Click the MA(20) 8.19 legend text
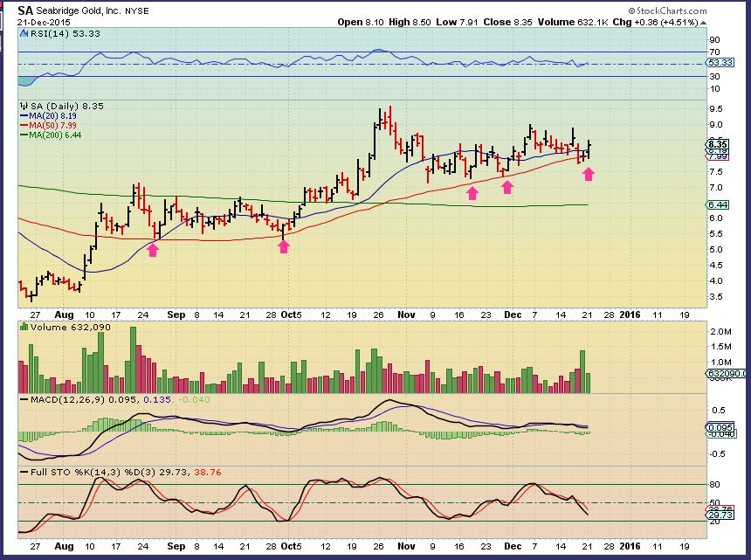Image resolution: width=751 pixels, height=560 pixels. point(52,116)
